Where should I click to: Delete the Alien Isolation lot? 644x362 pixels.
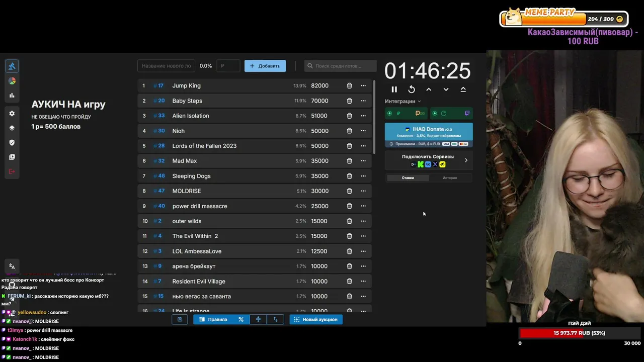pos(349,116)
